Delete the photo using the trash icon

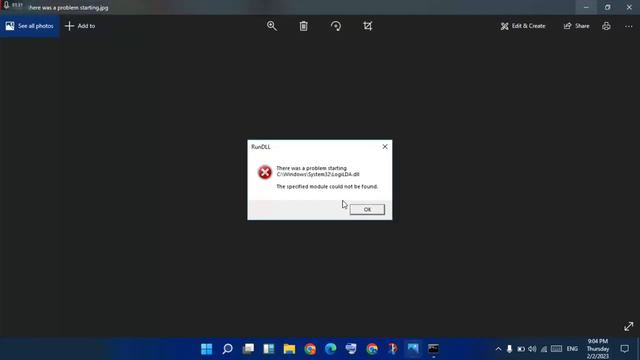pos(303,26)
